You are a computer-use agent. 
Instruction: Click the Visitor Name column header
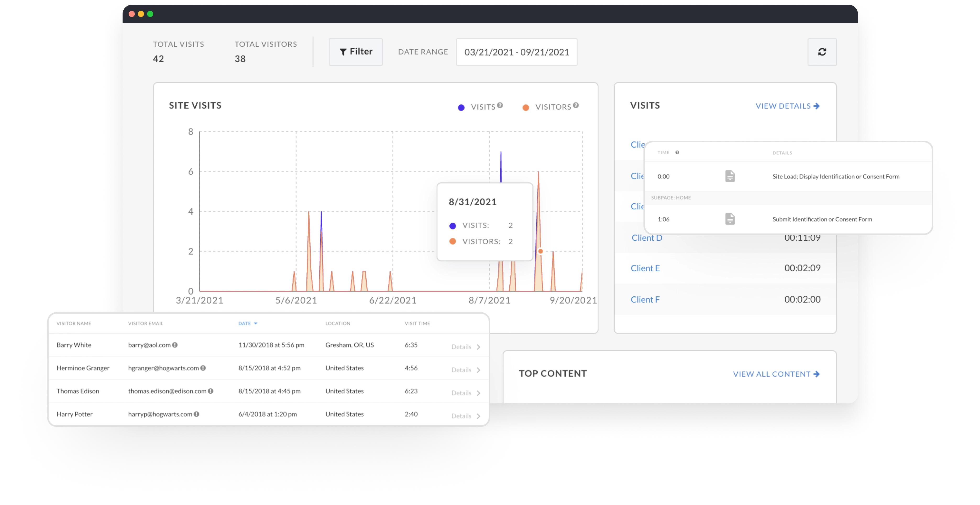[x=74, y=323]
